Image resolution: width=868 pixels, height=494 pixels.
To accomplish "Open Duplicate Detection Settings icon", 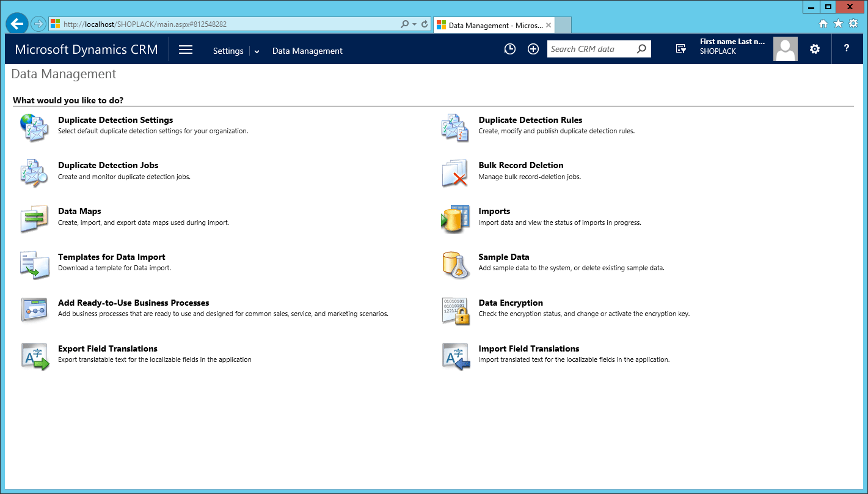I will (x=34, y=127).
